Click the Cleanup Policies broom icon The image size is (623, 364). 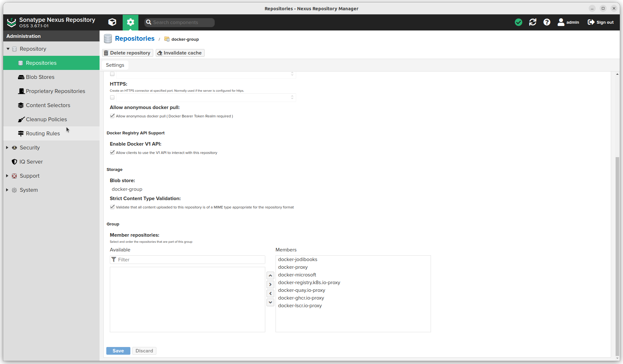point(21,119)
